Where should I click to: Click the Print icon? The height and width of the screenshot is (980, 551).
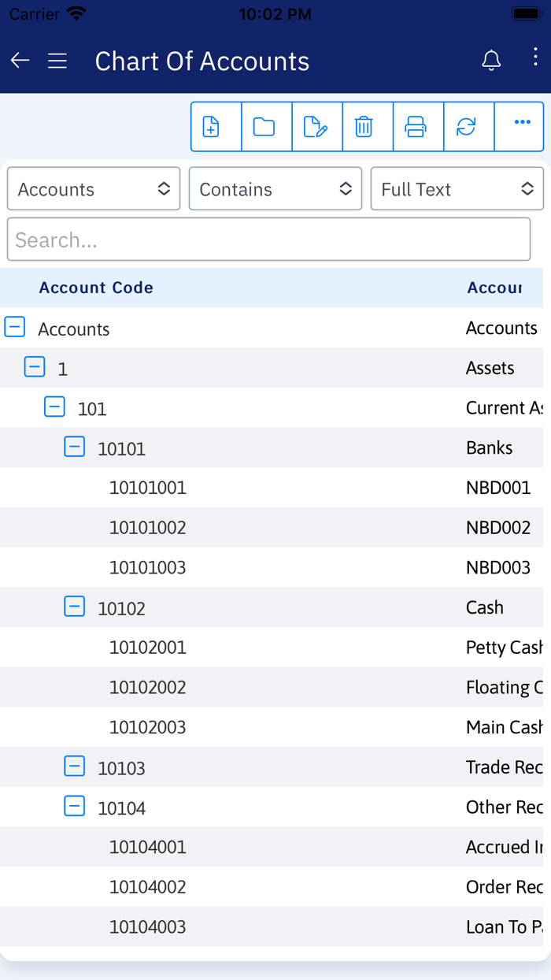coord(418,126)
